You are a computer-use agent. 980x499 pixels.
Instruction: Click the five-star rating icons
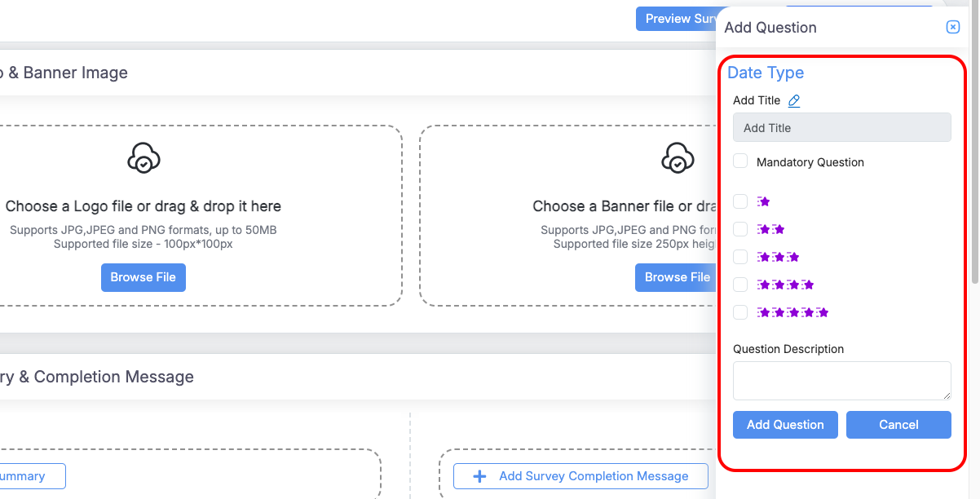[x=792, y=312]
